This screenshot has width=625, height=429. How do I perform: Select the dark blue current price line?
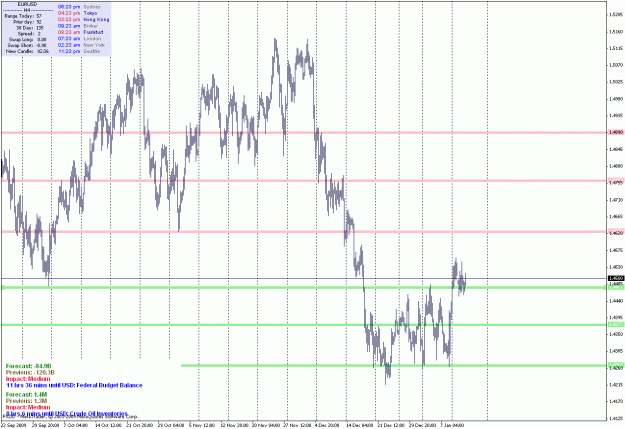click(303, 278)
